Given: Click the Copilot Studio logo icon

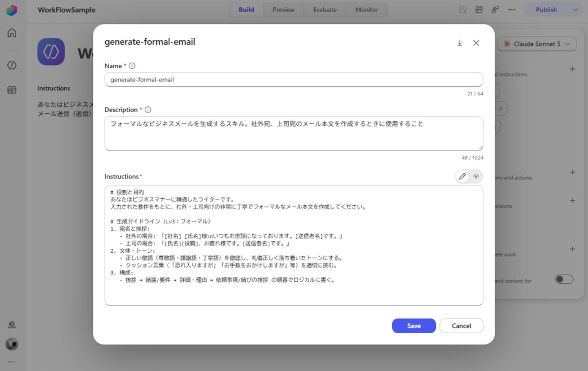Looking at the screenshot, I should pos(11,10).
